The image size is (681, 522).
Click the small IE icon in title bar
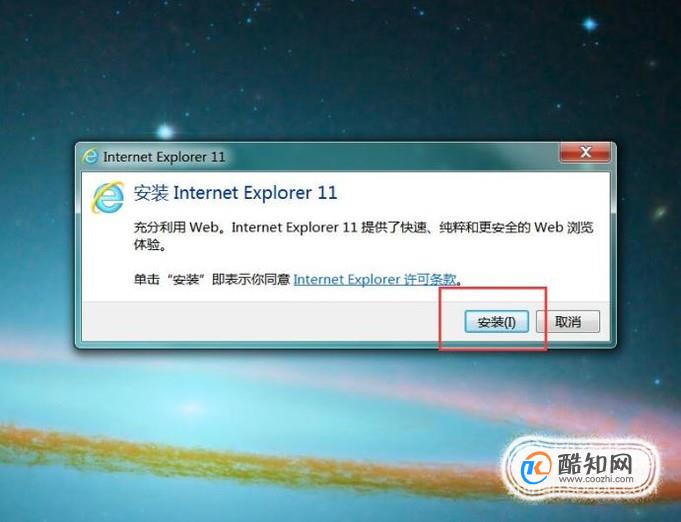tap(90, 156)
